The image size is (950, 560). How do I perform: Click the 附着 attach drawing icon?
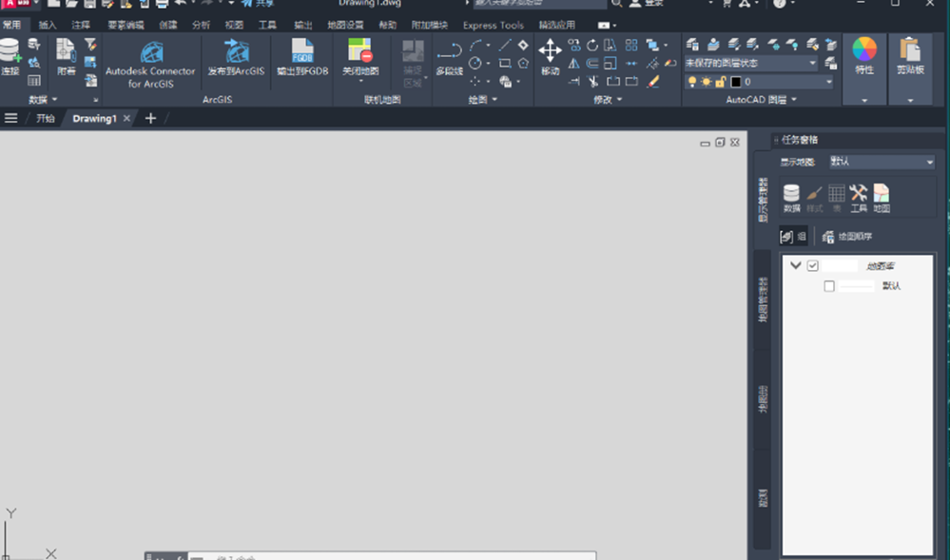click(66, 56)
